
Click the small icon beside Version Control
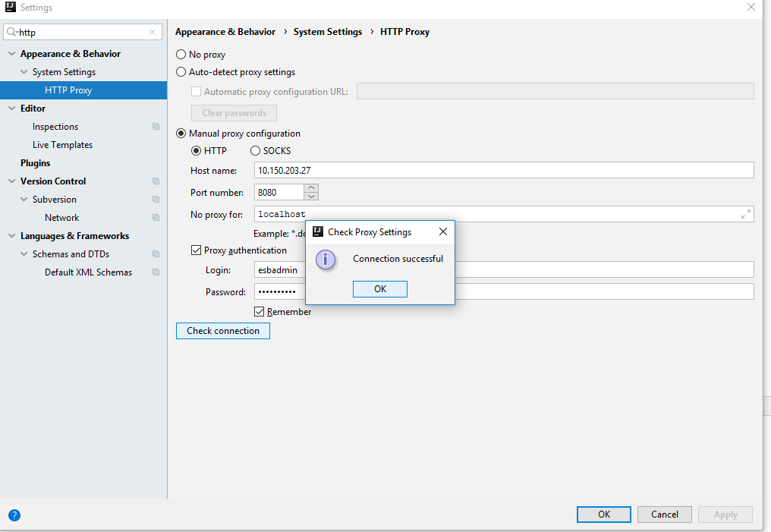[x=156, y=181]
